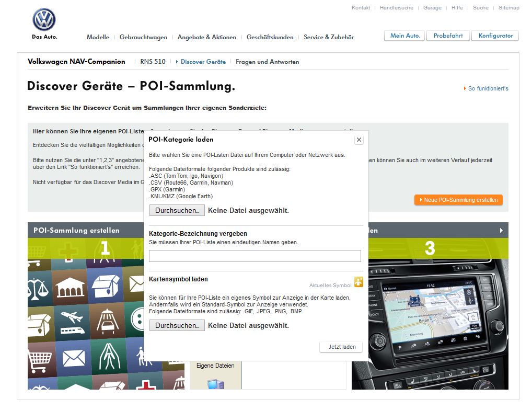Open the Suche link
The width and height of the screenshot is (532, 410).
(x=480, y=7)
